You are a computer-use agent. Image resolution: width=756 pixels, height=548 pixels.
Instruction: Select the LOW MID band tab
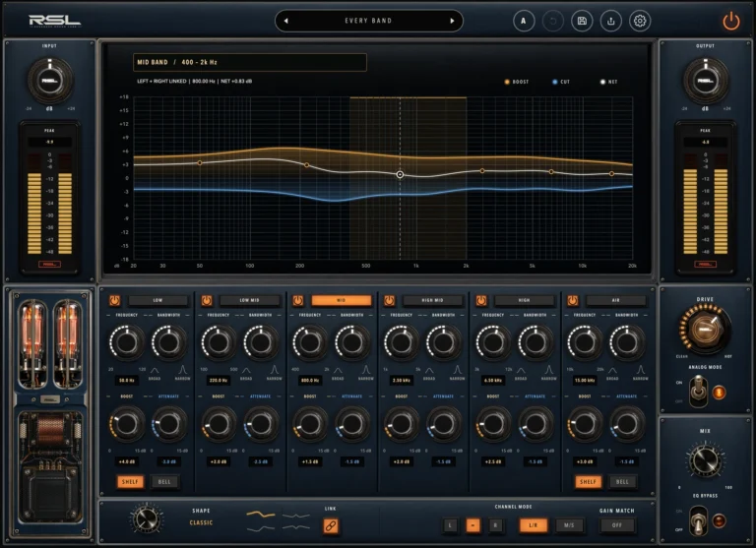(x=250, y=300)
